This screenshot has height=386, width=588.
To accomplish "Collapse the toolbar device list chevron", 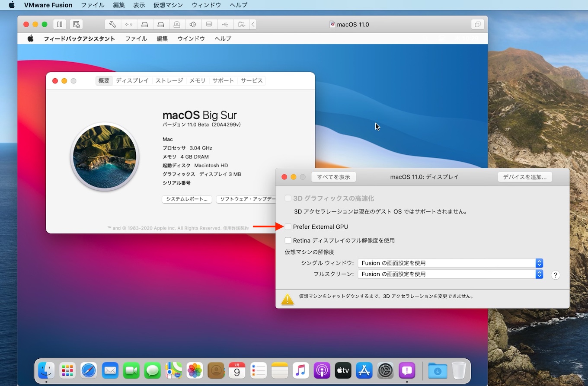I will click(253, 25).
